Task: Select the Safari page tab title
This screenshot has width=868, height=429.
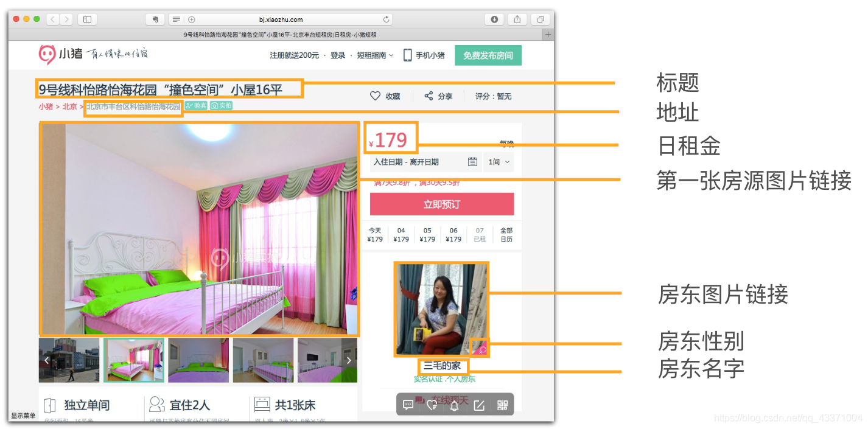Action: 280,35
